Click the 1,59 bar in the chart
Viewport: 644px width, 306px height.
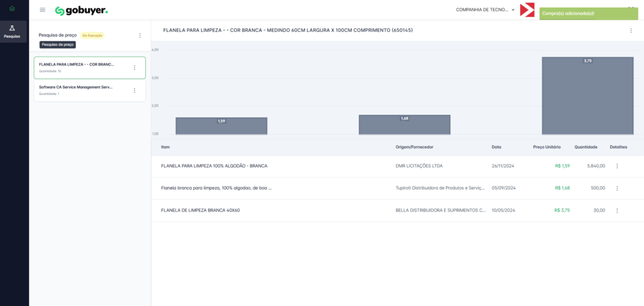(221, 125)
